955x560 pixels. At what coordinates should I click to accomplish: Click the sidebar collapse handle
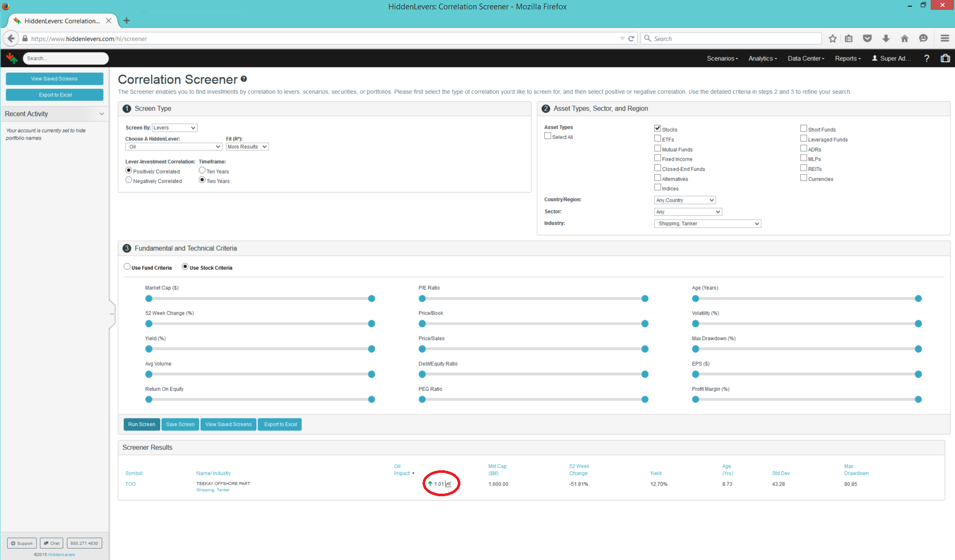click(111, 314)
